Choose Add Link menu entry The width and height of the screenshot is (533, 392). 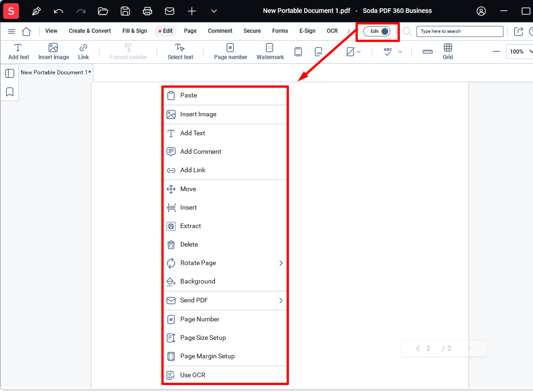[x=226, y=170]
